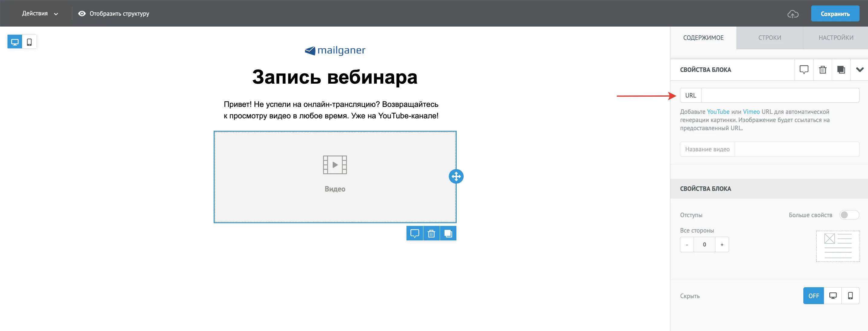Image resolution: width=868 pixels, height=331 pixels.
Task: Open the 'НАСТРОЙКИ' tab
Action: (836, 38)
